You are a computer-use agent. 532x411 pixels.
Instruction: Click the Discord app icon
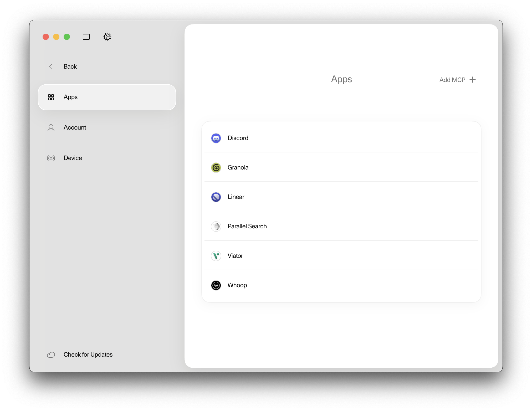pos(216,138)
